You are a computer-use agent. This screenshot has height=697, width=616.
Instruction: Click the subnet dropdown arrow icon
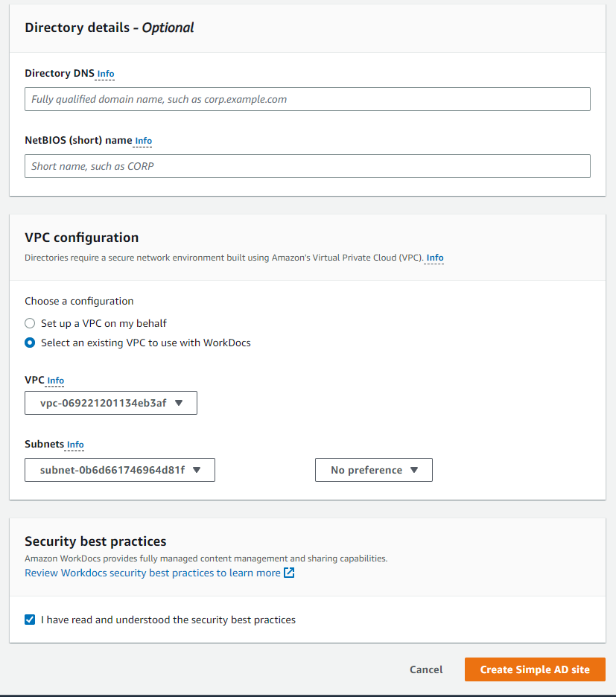197,470
